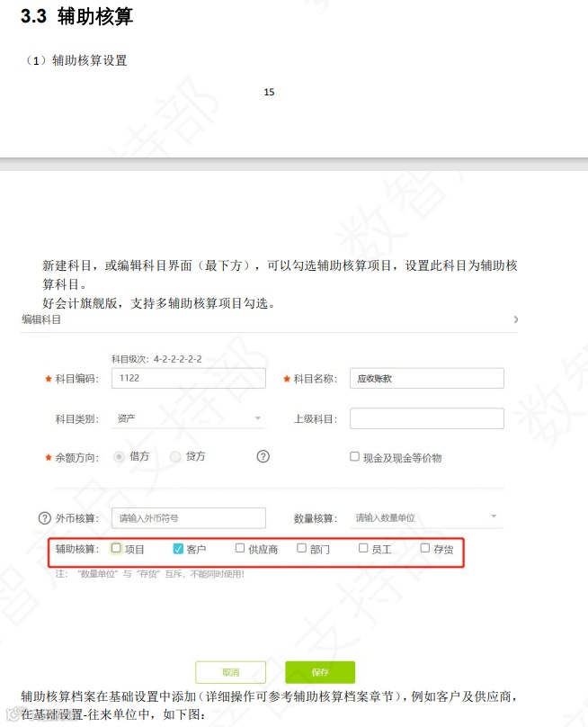Open the 数量核算 unit dropdown
The width and height of the screenshot is (588, 727).
(x=426, y=517)
